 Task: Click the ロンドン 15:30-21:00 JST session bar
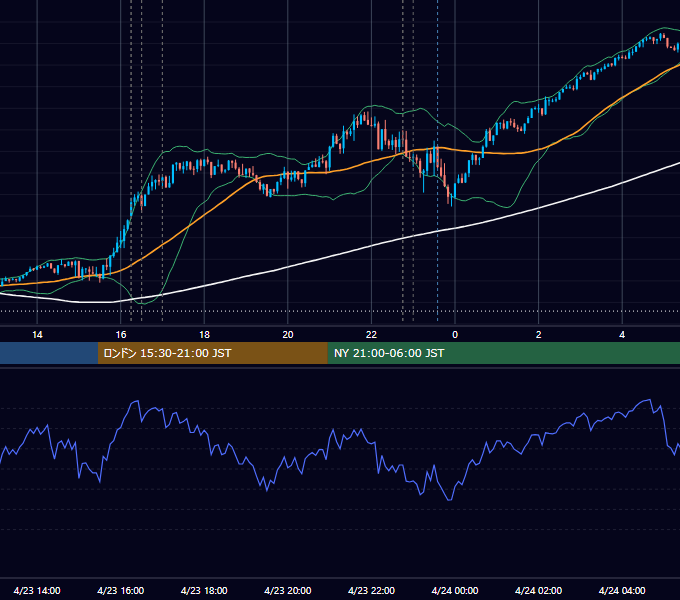(212, 353)
